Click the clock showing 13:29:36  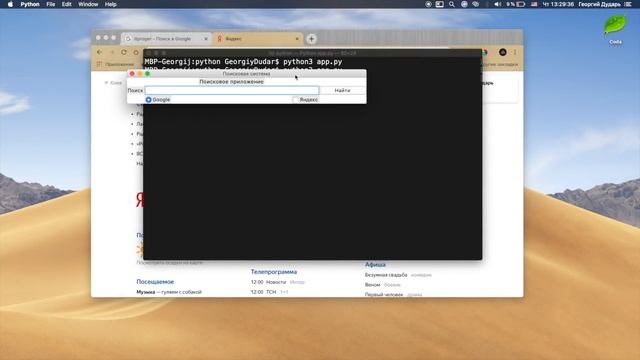[558, 4]
